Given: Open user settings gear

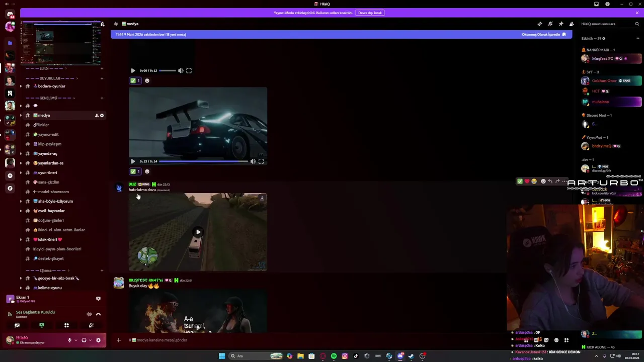Looking at the screenshot, I should [x=98, y=340].
